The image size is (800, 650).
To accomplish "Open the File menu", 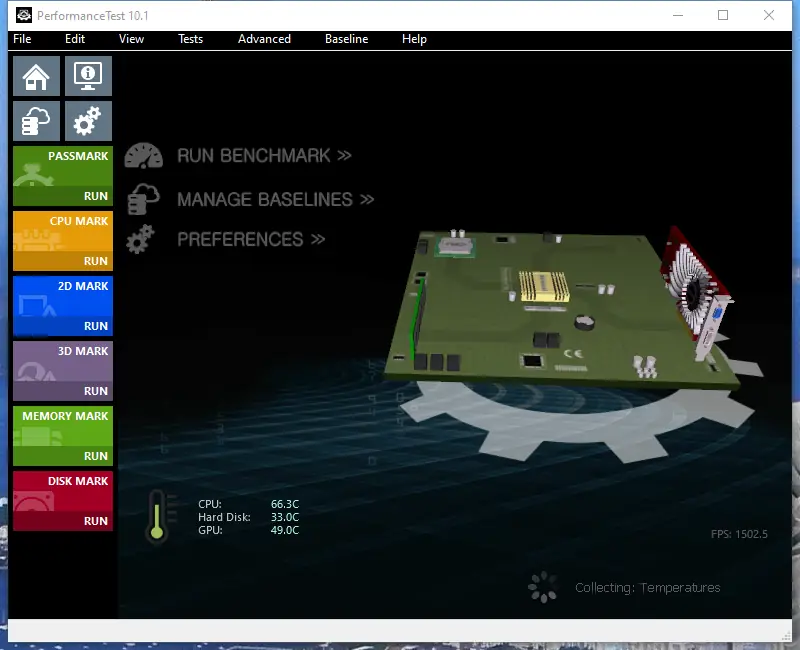I will click(x=22, y=39).
